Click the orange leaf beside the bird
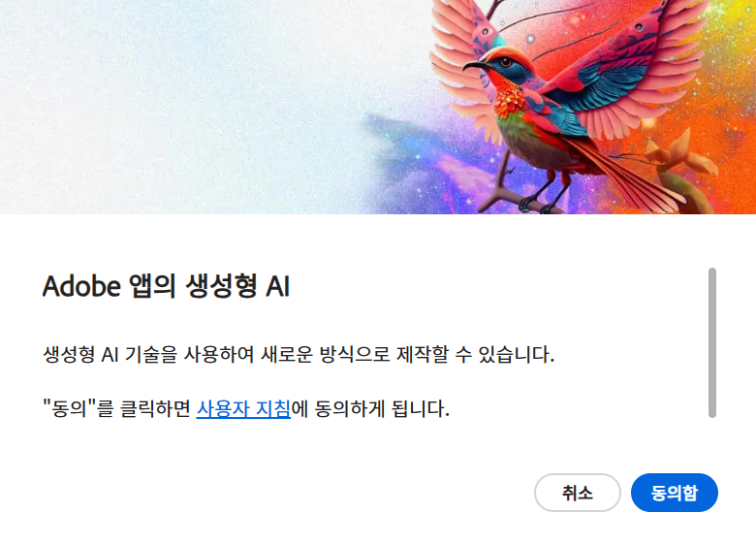The width and height of the screenshot is (756, 545). coord(679,154)
